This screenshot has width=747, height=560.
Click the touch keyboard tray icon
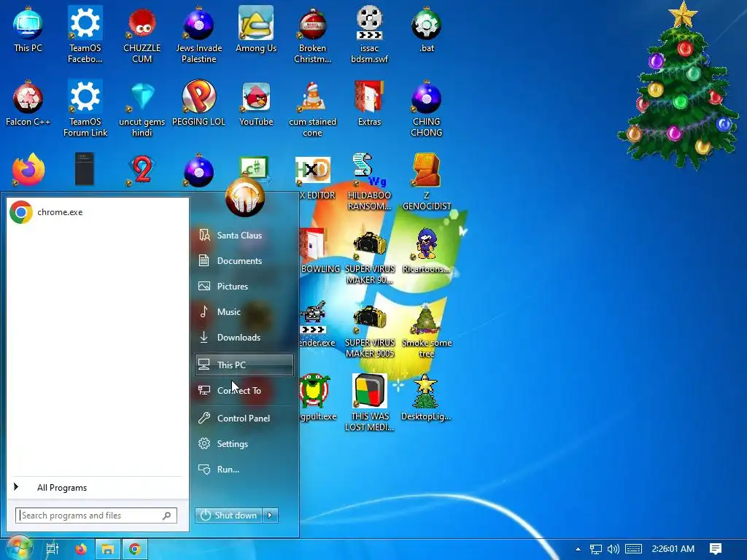click(x=633, y=549)
